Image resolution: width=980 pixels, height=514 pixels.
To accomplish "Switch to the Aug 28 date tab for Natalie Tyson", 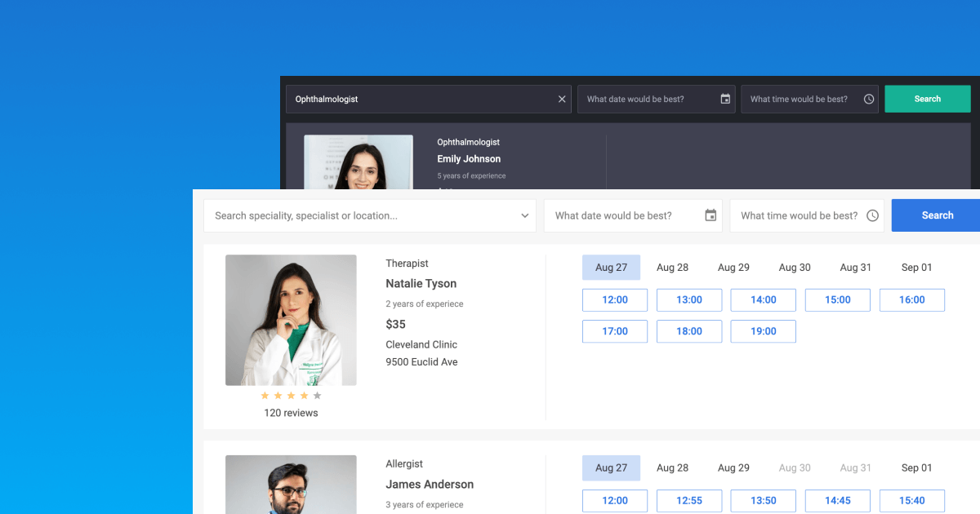I will pos(672,267).
